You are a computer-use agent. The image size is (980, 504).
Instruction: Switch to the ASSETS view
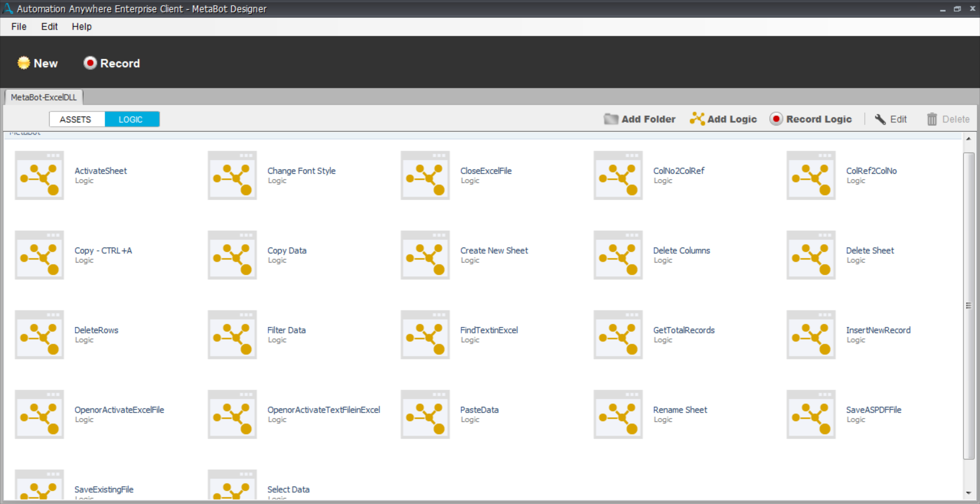pos(77,119)
